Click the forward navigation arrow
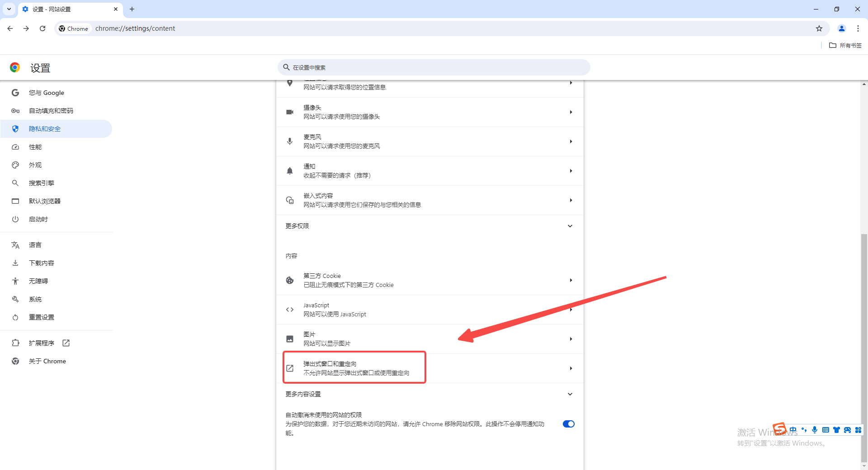Screen dimensions: 868x470 tap(26, 28)
